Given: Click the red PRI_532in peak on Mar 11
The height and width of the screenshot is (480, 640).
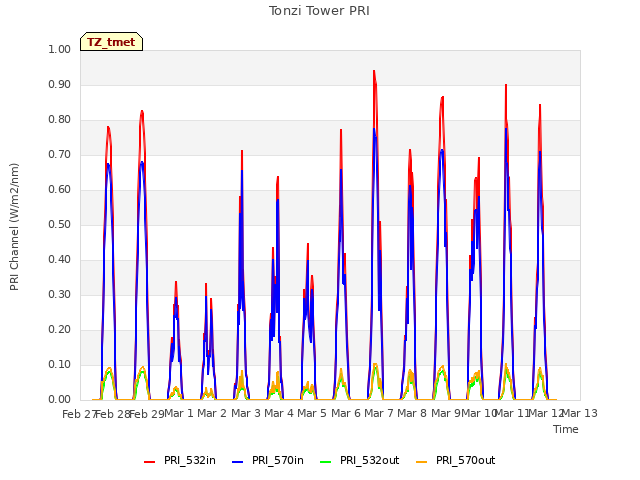Looking at the screenshot, I should tap(506, 86).
